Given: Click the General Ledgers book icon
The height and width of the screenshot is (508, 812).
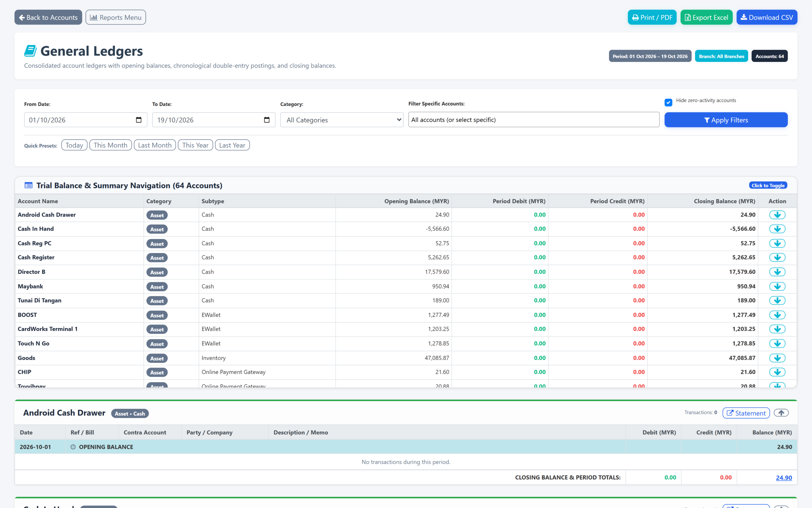Looking at the screenshot, I should point(30,51).
